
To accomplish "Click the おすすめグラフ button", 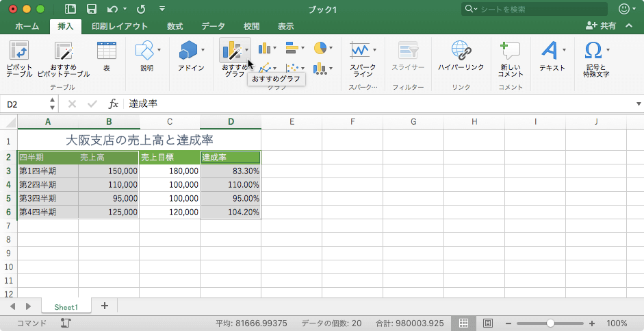I will (235, 50).
